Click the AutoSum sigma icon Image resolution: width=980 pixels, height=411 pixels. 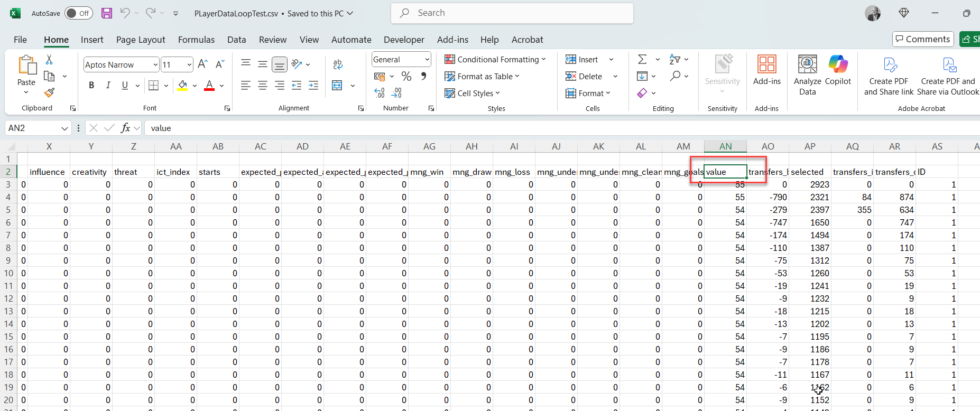pos(642,59)
